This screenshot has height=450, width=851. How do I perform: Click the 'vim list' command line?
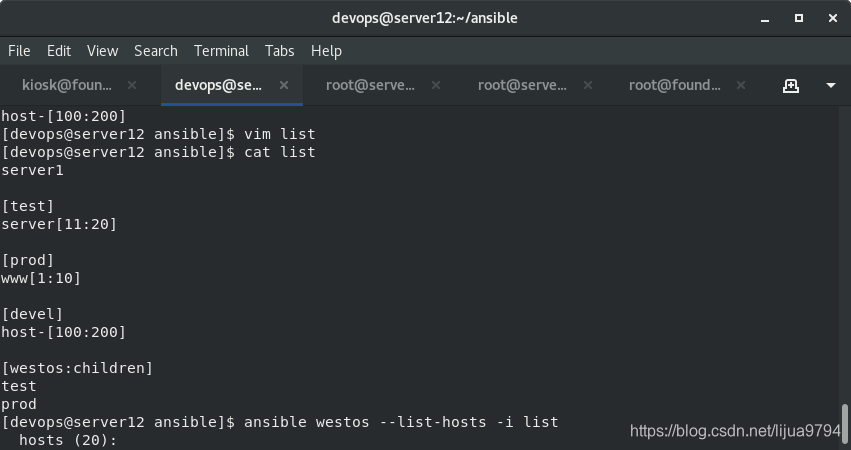click(158, 134)
